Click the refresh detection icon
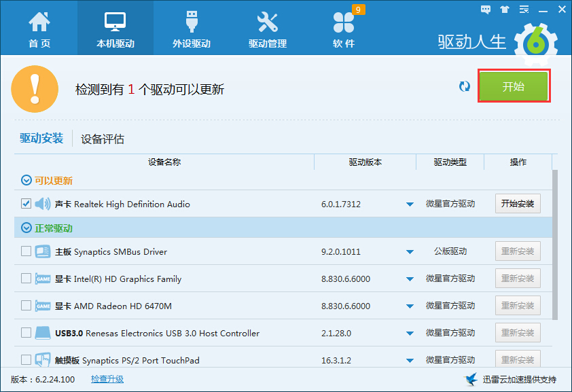572x392 pixels. coord(465,86)
